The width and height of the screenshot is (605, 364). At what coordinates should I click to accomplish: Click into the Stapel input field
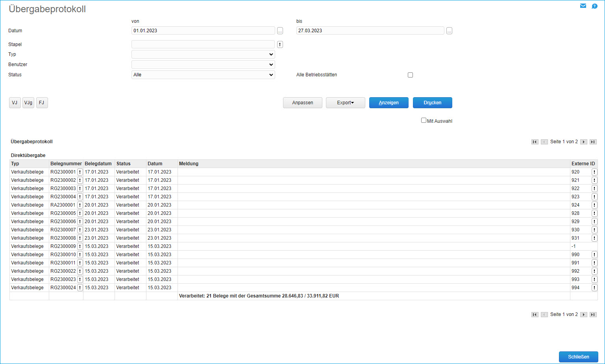203,44
